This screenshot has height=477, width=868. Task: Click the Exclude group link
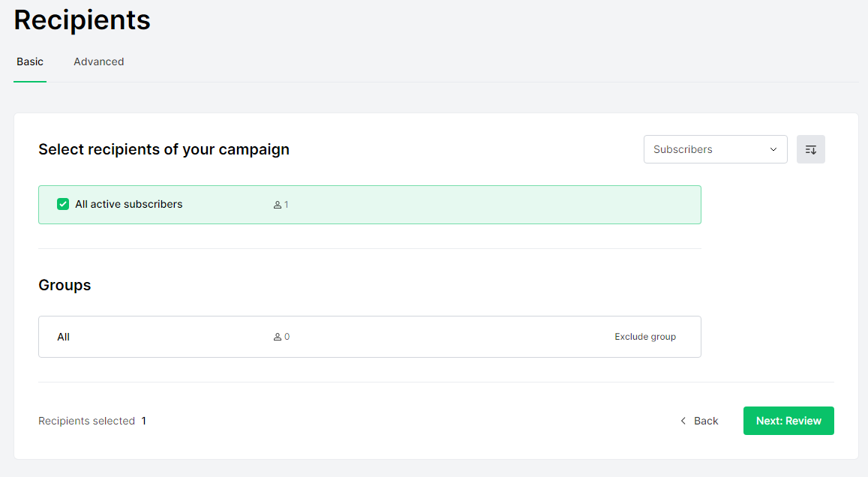tap(645, 337)
